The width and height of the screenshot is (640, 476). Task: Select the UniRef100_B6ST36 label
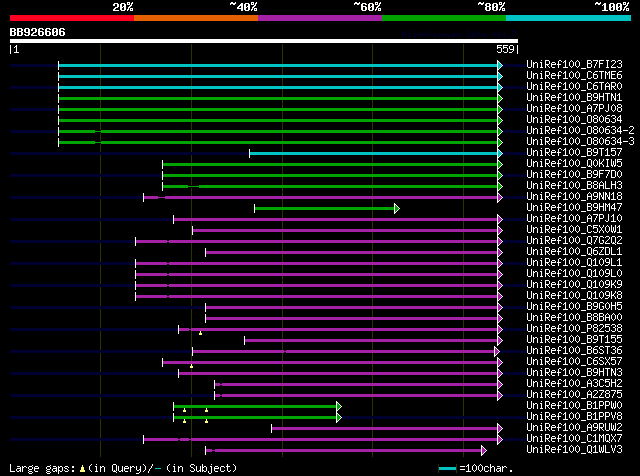click(574, 351)
